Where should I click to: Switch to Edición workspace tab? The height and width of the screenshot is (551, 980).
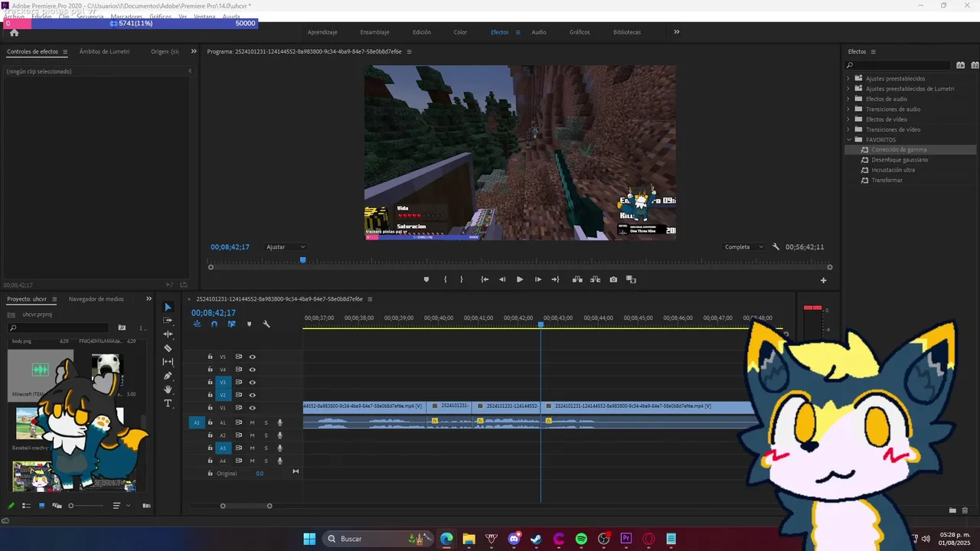point(422,32)
